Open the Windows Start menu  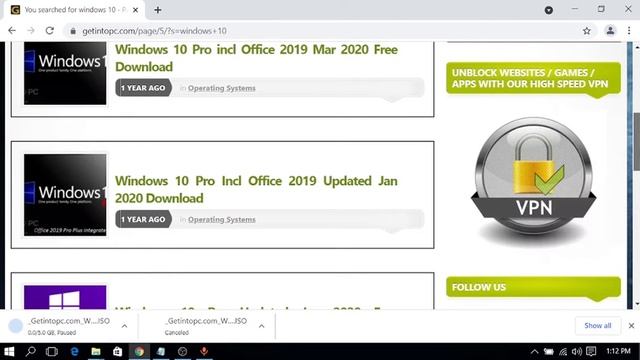click(9, 351)
